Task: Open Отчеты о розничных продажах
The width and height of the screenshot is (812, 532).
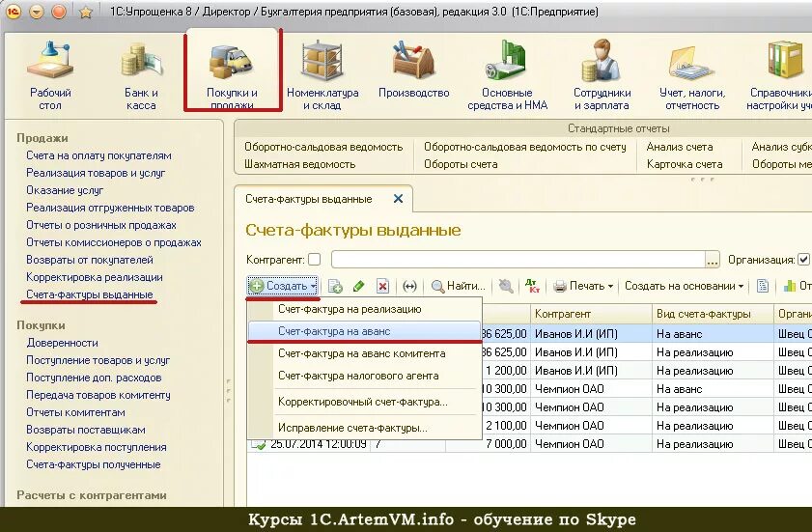Action: pos(101,225)
